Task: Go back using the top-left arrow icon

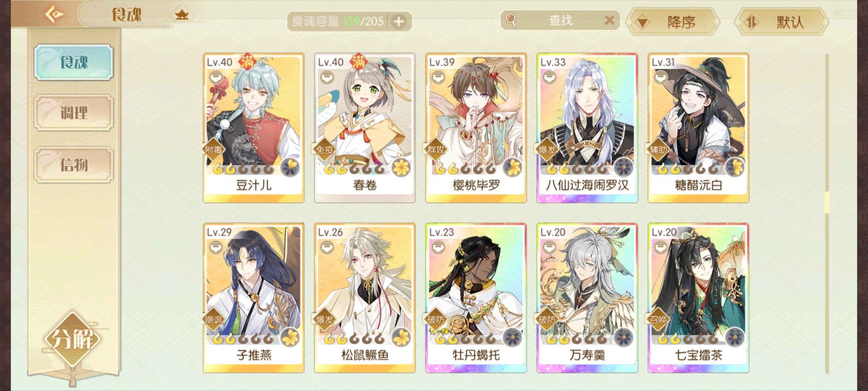Action: click(54, 14)
